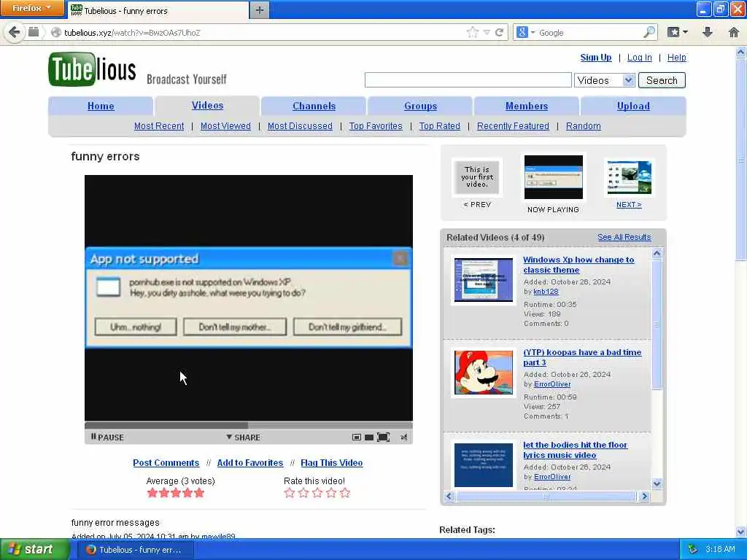The width and height of the screenshot is (747, 560).
Task: Click the Tubelious search input field
Action: pyautogui.click(x=468, y=80)
